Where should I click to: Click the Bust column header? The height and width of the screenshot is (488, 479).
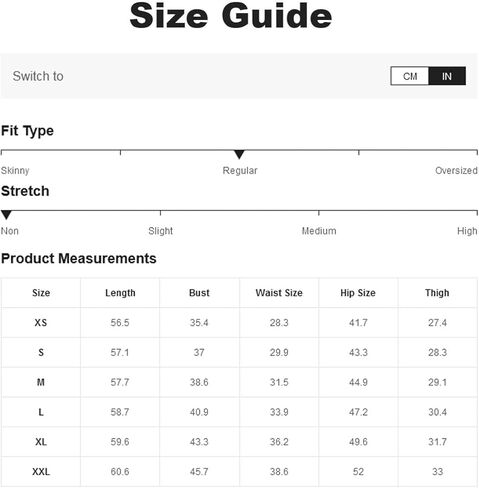click(199, 293)
